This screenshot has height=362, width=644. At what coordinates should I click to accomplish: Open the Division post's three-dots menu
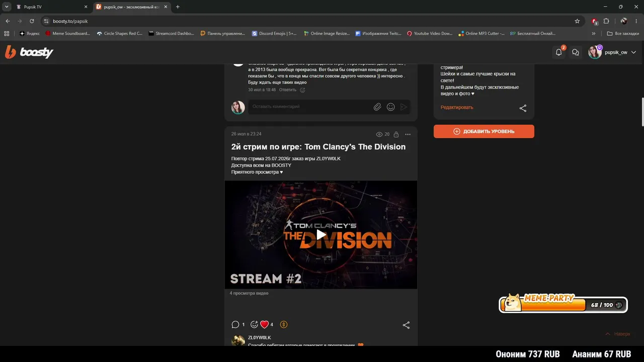[x=408, y=134]
